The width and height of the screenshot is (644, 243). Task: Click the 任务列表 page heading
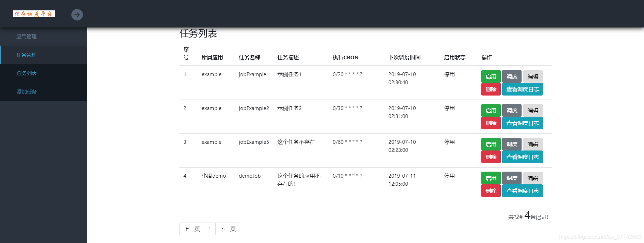198,33
